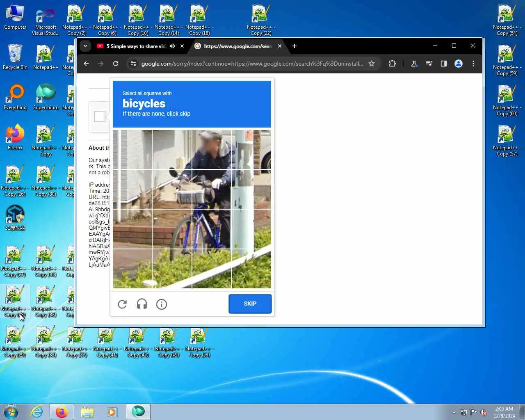Image resolution: width=525 pixels, height=420 pixels.
Task: Close the YouTube tab
Action: coord(182,46)
